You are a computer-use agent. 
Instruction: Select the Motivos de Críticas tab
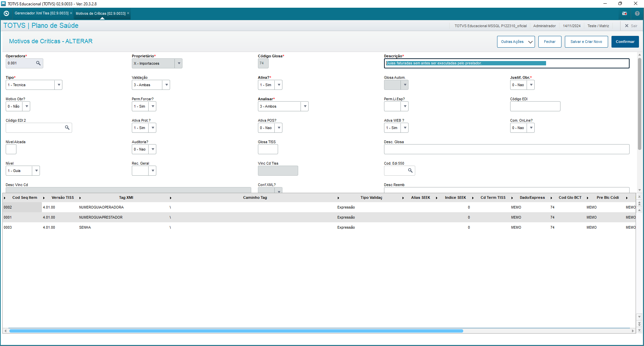(100, 13)
